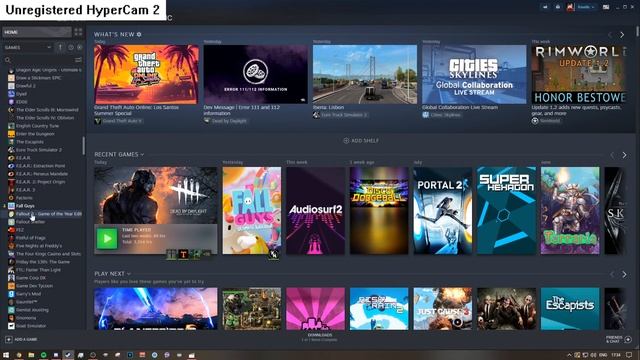The width and height of the screenshot is (640, 360).
Task: Advance the Recent Games shelf right arrow
Action: [x=624, y=155]
